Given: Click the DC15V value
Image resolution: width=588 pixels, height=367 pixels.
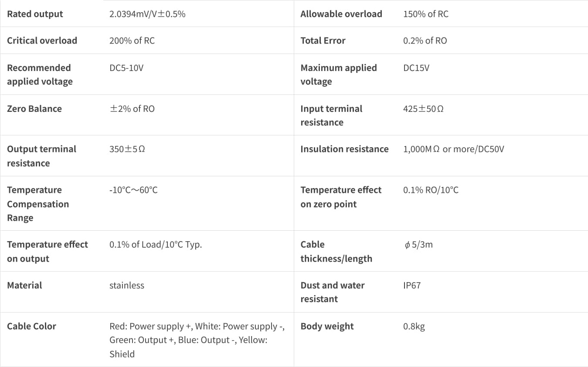Looking at the screenshot, I should (416, 68).
